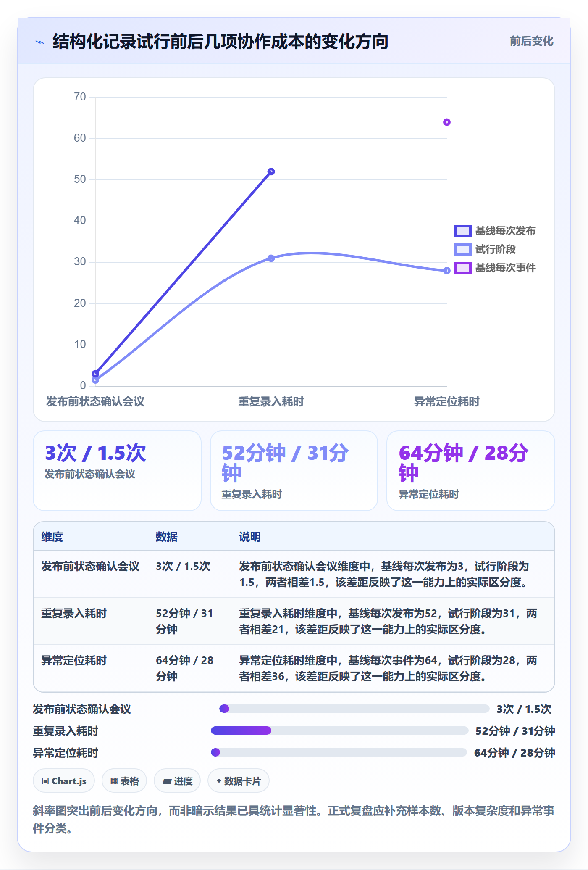The width and height of the screenshot is (588, 870).
Task: Toggle the 基线每次发布 legend swatch
Action: click(462, 231)
